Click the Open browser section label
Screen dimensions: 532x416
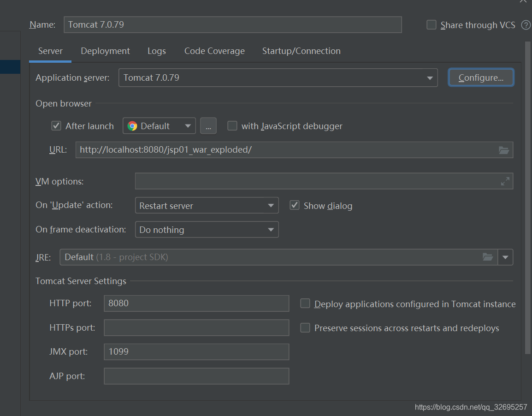[x=64, y=103]
